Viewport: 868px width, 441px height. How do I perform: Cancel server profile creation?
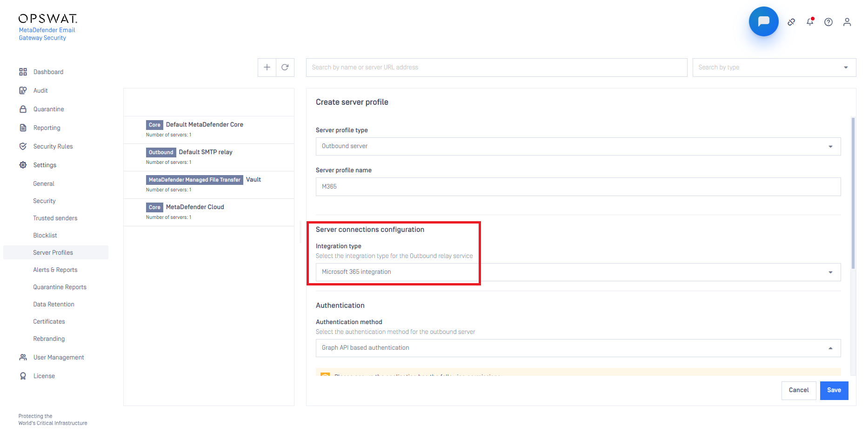coord(798,390)
